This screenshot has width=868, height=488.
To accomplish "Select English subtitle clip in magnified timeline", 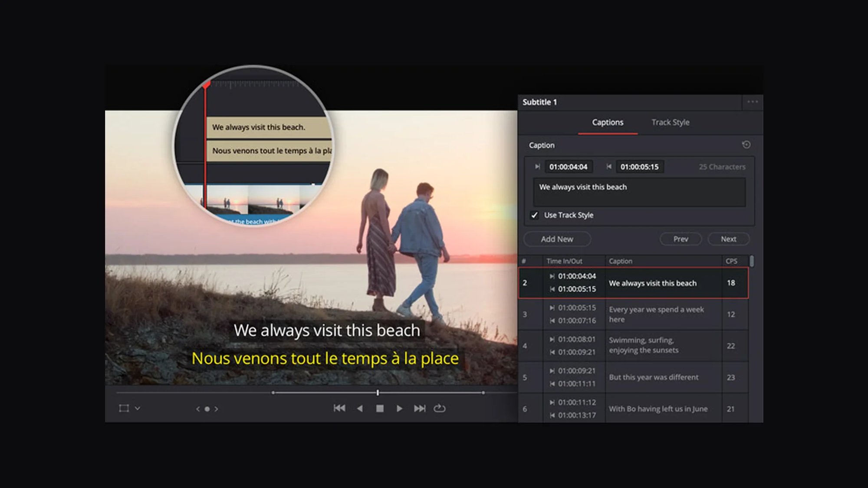I will (x=269, y=127).
